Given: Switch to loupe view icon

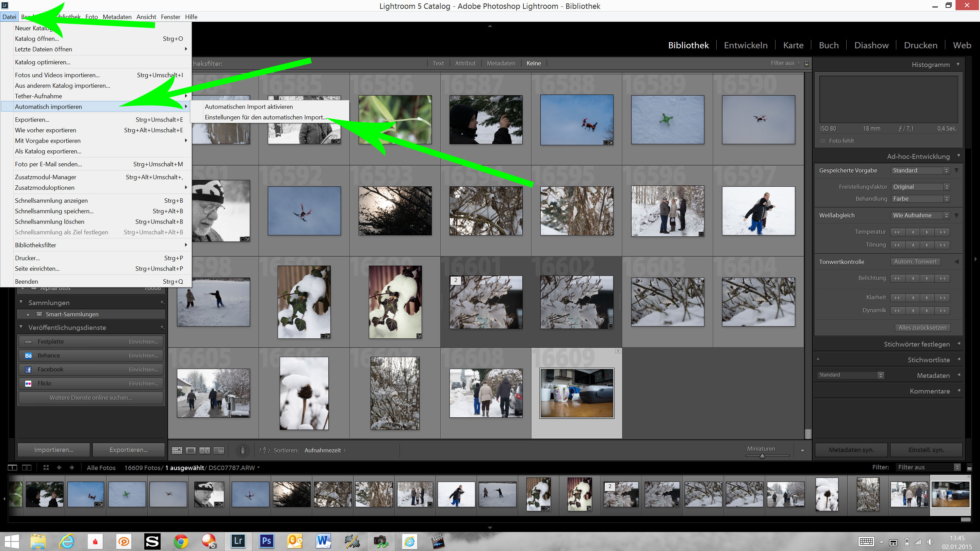Looking at the screenshot, I should click(191, 450).
